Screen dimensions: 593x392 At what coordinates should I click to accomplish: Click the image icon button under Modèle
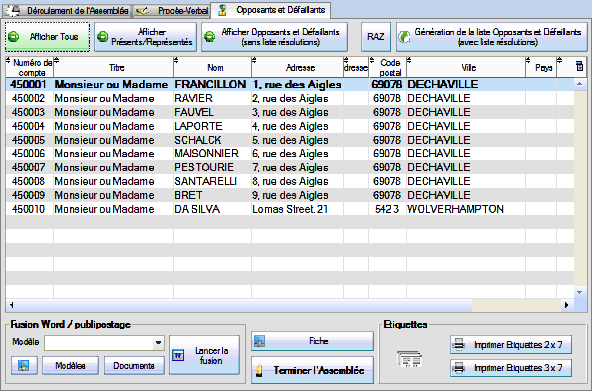24,366
